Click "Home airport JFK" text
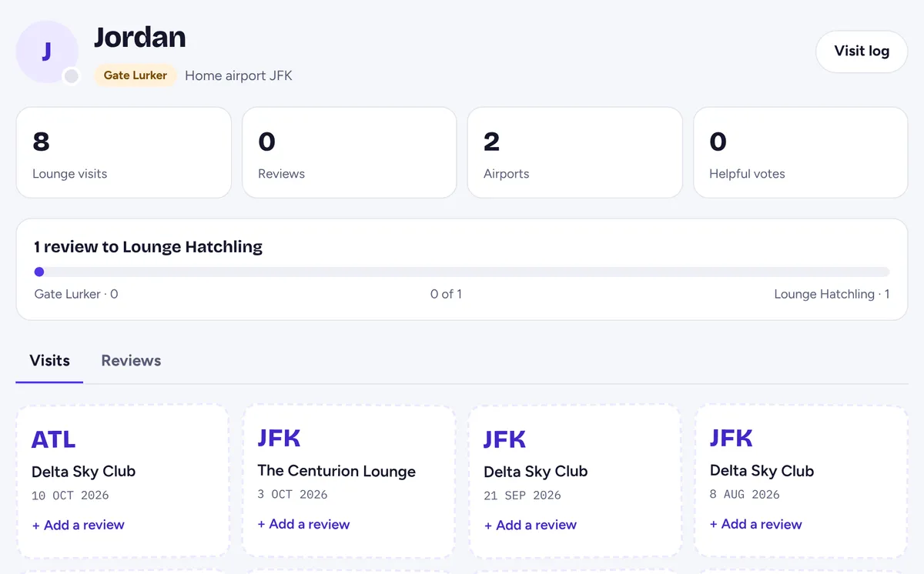The height and width of the screenshot is (574, 924). [x=239, y=75]
